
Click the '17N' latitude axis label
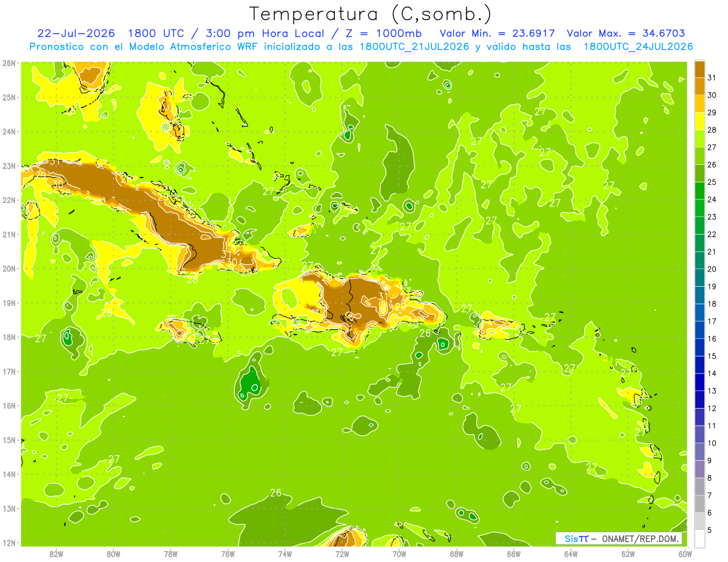click(x=8, y=371)
